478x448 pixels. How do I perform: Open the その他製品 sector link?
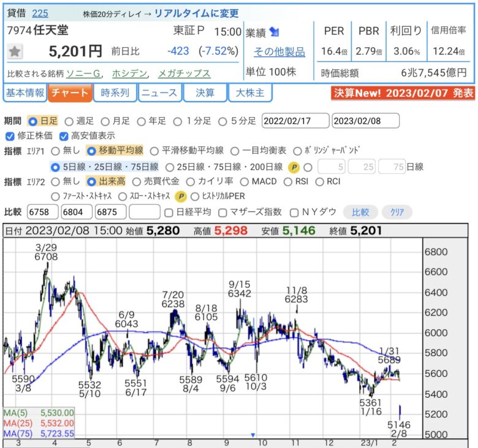(x=279, y=52)
